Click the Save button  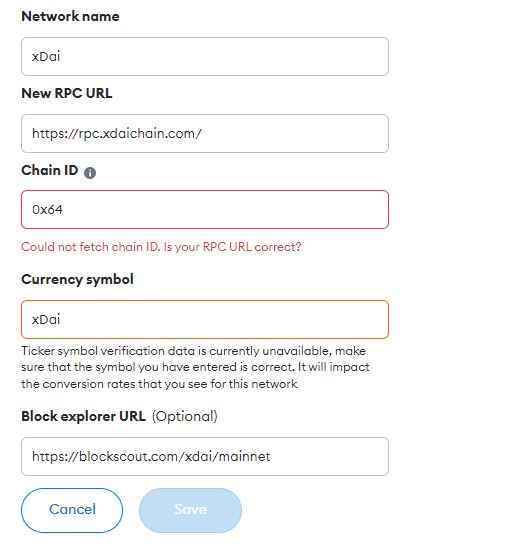[x=191, y=510]
